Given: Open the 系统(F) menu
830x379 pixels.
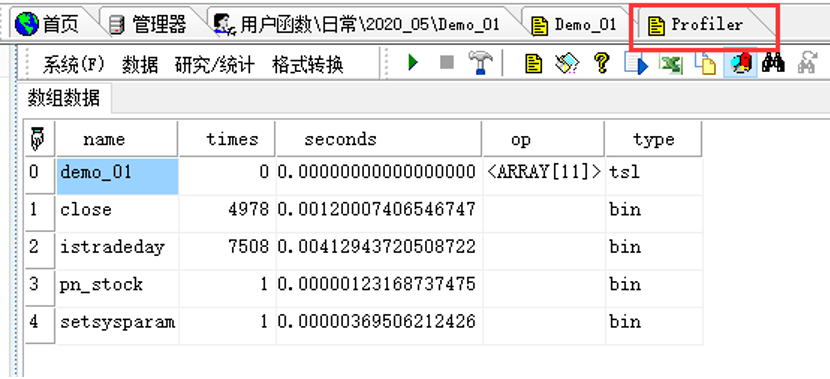Looking at the screenshot, I should tap(74, 65).
